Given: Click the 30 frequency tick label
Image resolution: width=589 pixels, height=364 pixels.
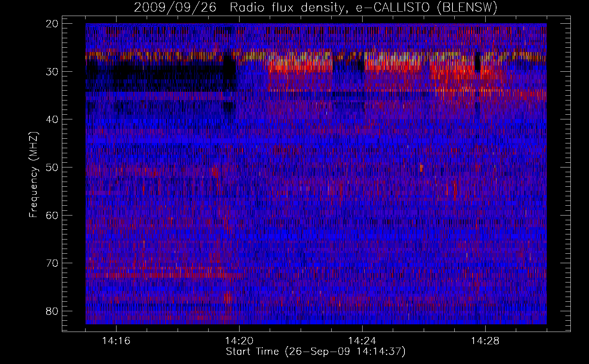Looking at the screenshot, I should tap(52, 71).
